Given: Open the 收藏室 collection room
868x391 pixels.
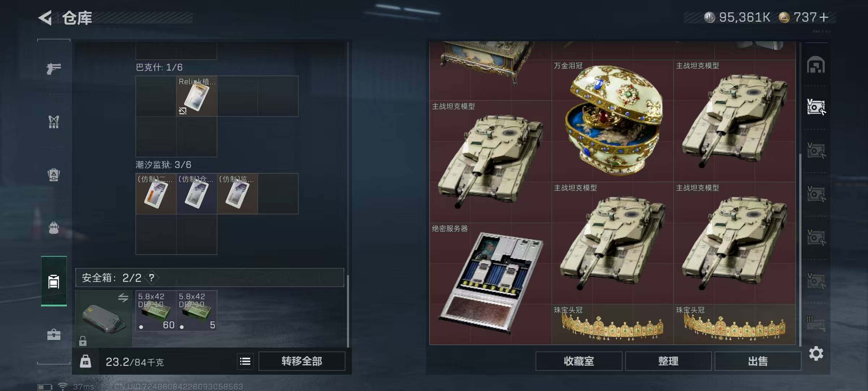Looking at the screenshot, I should (579, 361).
